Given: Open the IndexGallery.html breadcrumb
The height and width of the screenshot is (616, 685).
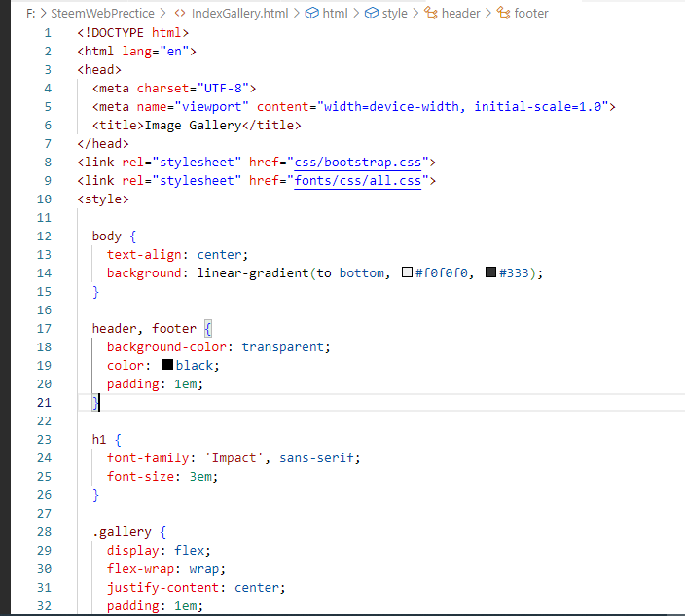Looking at the screenshot, I should [x=239, y=13].
